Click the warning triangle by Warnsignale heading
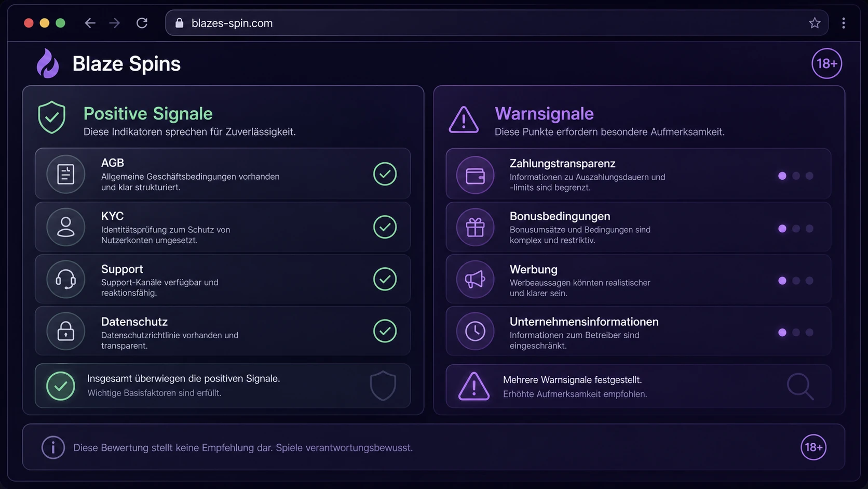Viewport: 868px width, 489px height. pyautogui.click(x=464, y=120)
